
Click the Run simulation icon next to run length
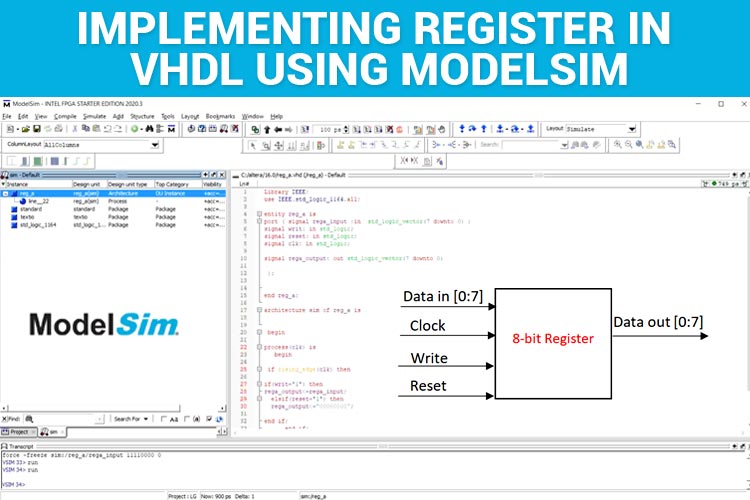click(357, 130)
